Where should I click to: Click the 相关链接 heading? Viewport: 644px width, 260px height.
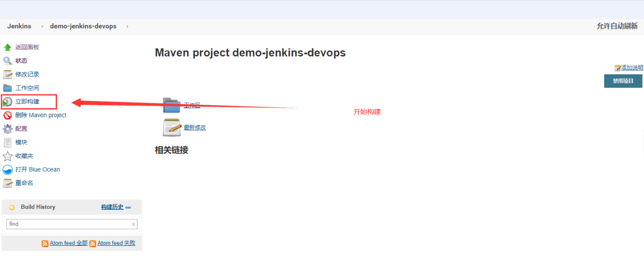click(x=172, y=150)
